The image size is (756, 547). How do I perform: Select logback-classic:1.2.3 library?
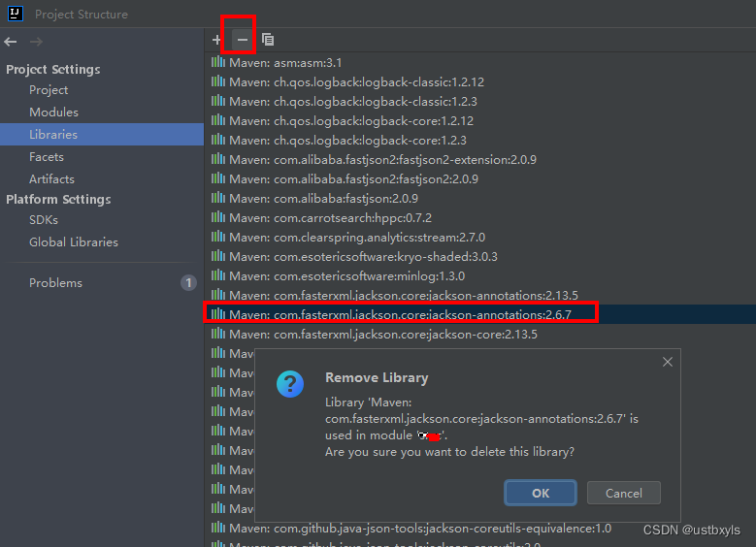(x=353, y=102)
